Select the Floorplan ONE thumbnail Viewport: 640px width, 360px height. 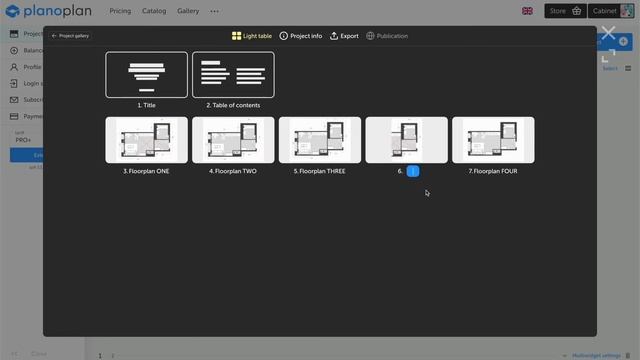point(147,140)
